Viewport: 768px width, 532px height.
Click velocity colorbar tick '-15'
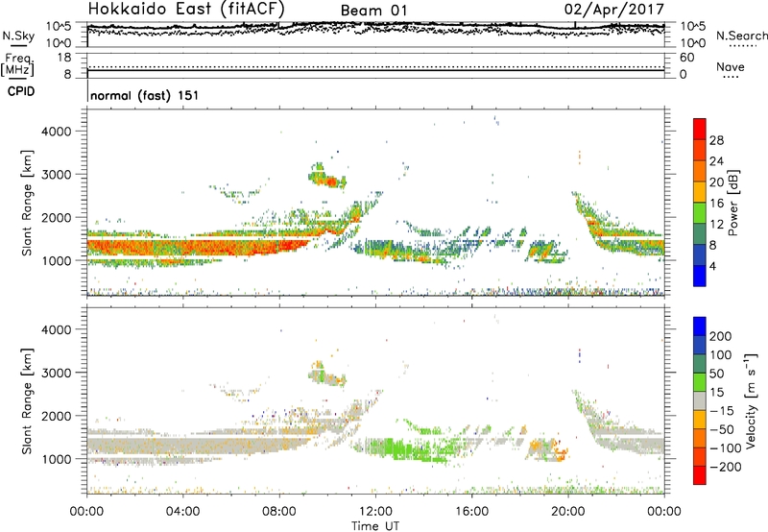722,411
